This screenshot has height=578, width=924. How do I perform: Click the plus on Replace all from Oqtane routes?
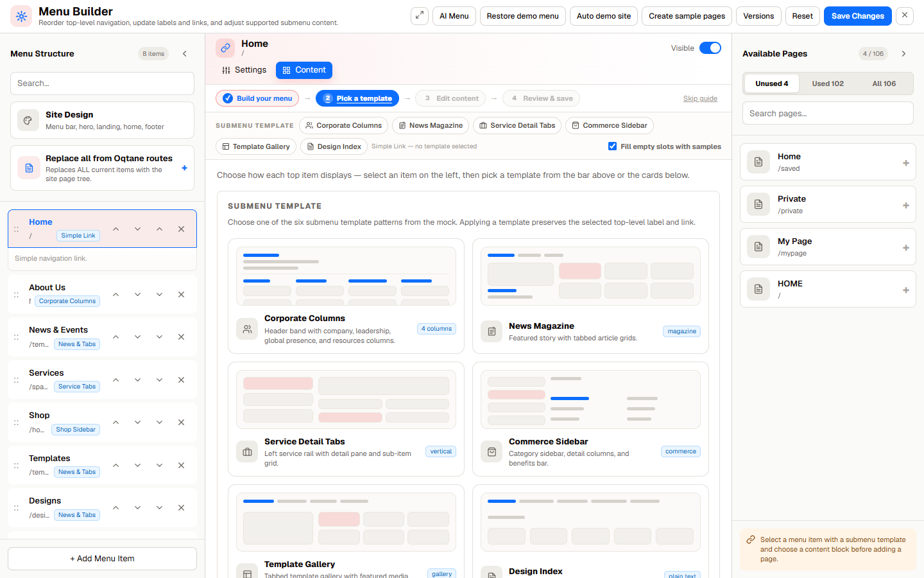click(x=184, y=168)
